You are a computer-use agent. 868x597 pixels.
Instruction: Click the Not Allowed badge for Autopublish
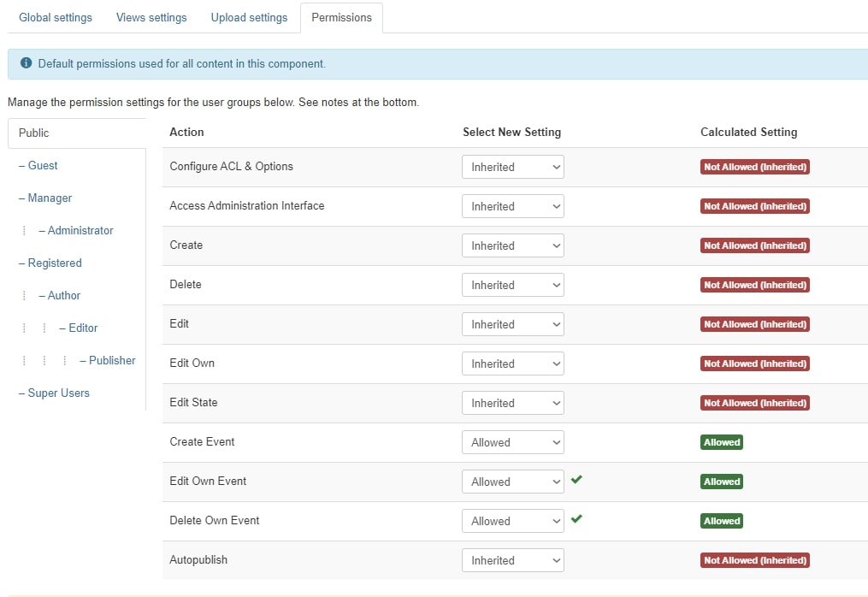pyautogui.click(x=754, y=560)
